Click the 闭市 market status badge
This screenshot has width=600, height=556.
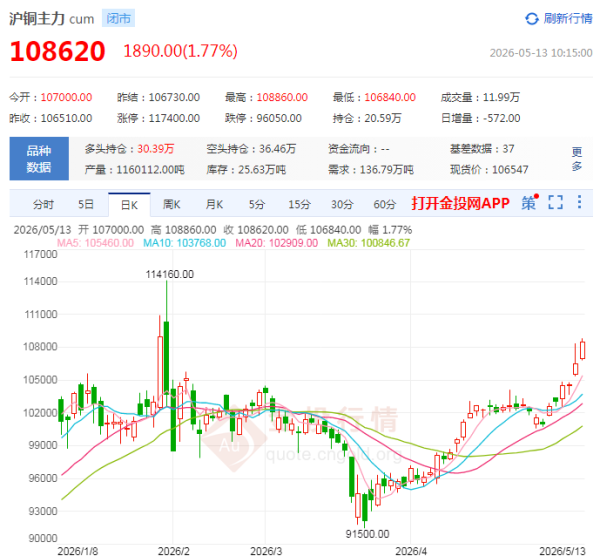(x=118, y=18)
